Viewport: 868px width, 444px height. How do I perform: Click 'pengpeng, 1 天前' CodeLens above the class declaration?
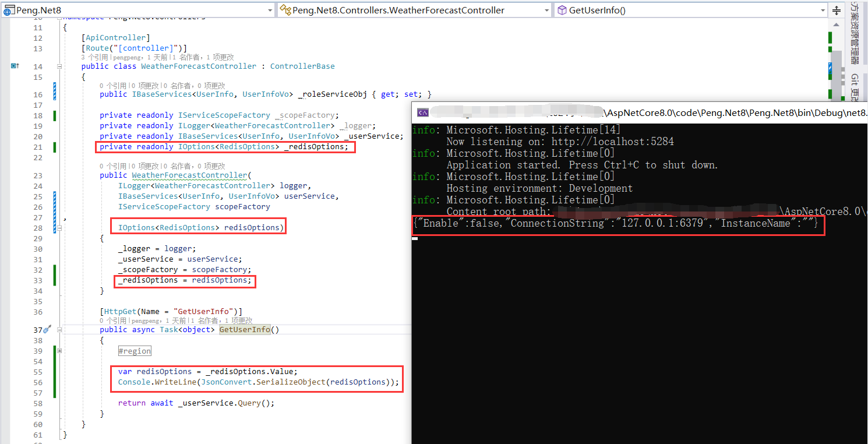pyautogui.click(x=140, y=57)
